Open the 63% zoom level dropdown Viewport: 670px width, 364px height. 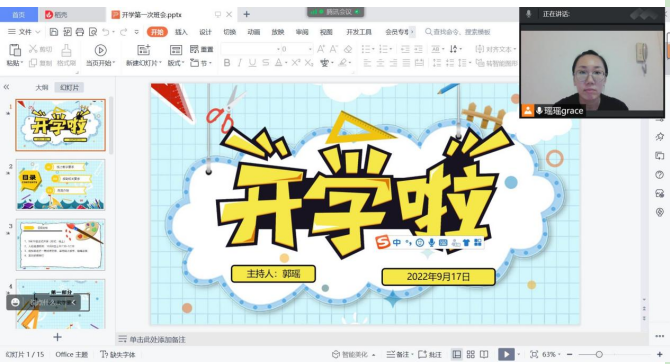(551, 354)
